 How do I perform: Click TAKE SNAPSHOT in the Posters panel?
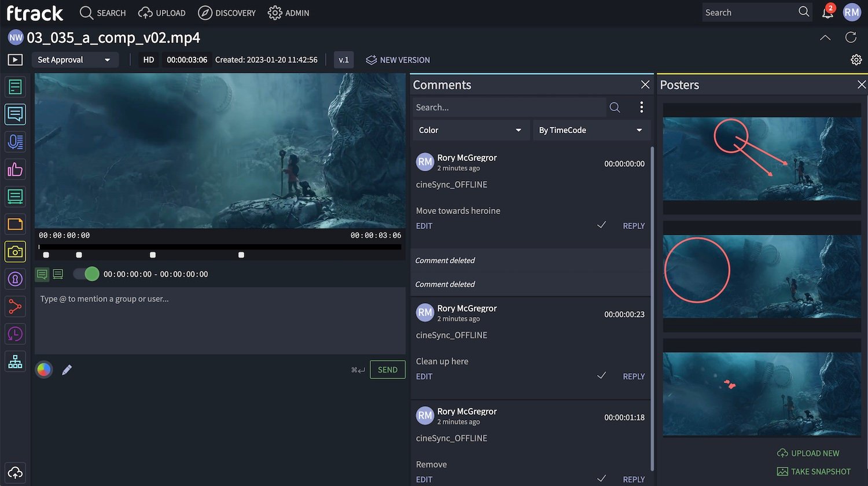coord(814,472)
